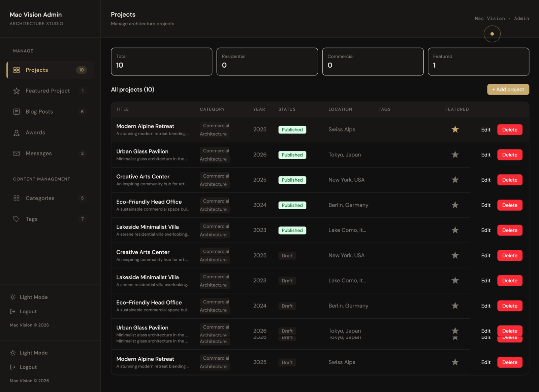The image size is (539, 392).
Task: Click the STATUS column header
Action: point(287,109)
